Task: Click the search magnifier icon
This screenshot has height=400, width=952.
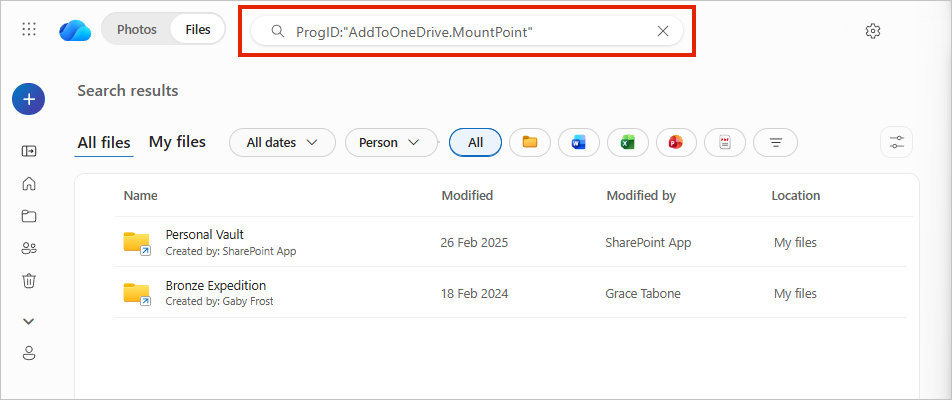Action: (277, 32)
